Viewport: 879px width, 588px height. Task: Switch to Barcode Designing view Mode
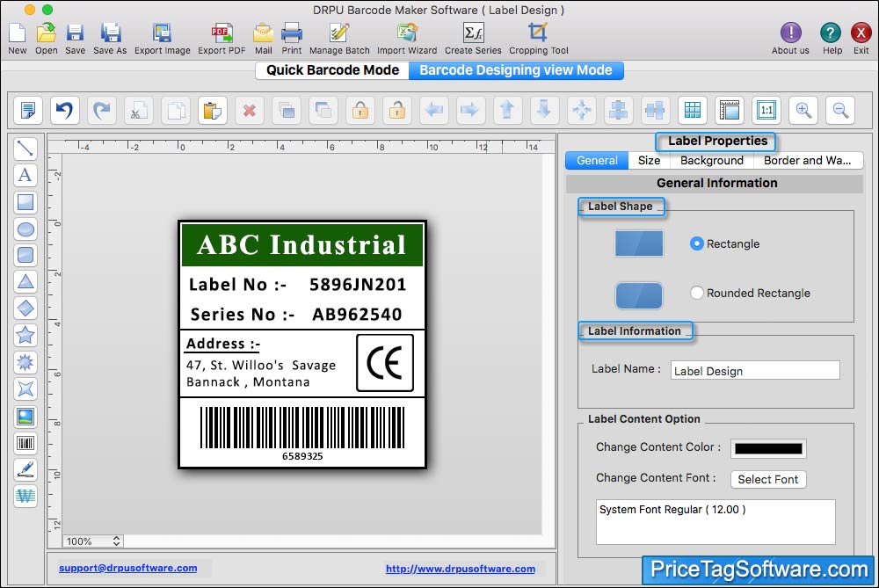point(516,70)
